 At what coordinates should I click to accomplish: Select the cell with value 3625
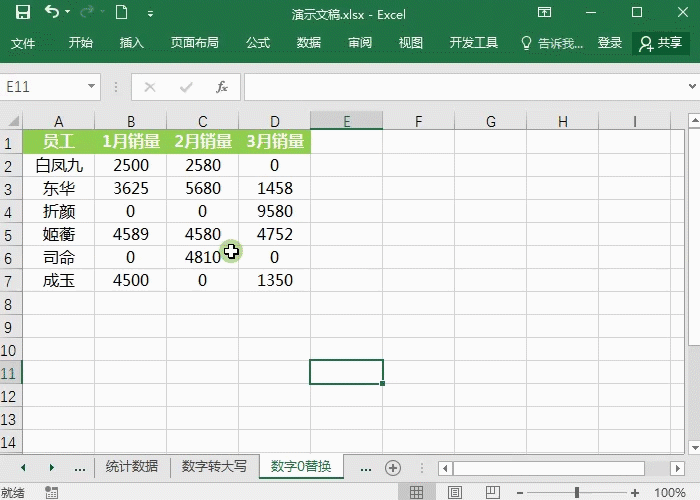coord(130,188)
